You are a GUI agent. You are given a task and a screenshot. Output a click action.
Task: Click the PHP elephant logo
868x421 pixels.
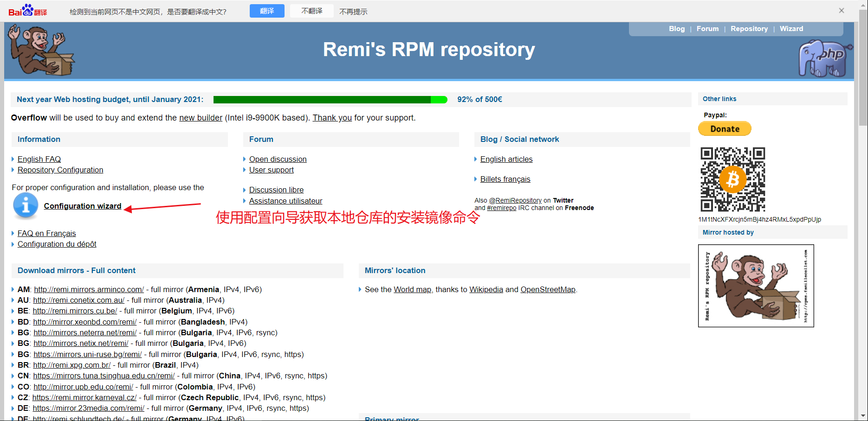[x=825, y=58]
